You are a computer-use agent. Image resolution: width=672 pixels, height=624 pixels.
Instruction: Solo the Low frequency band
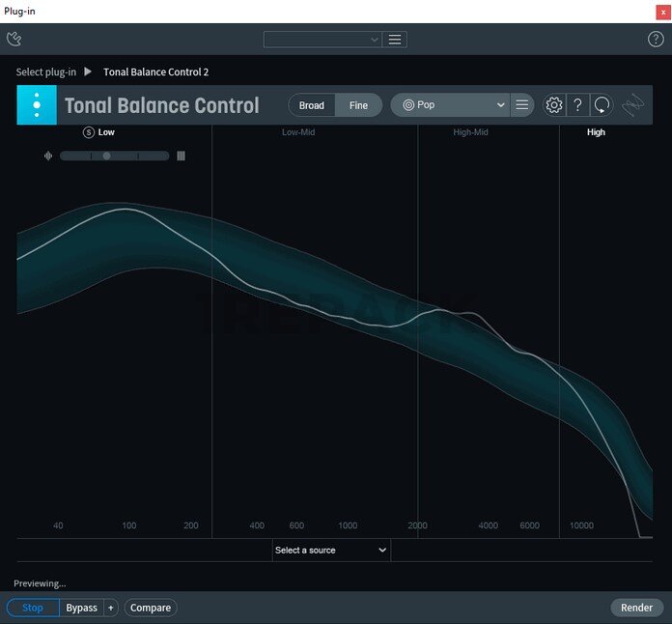click(89, 132)
